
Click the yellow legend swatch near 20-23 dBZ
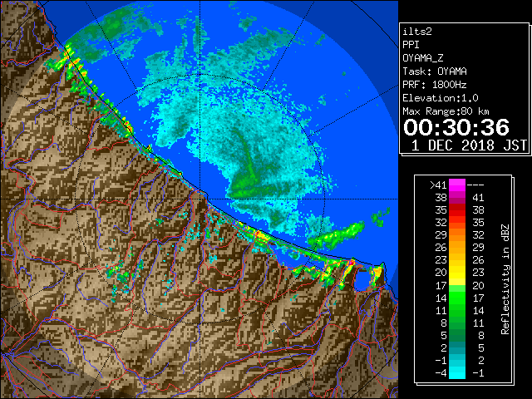coord(457,273)
